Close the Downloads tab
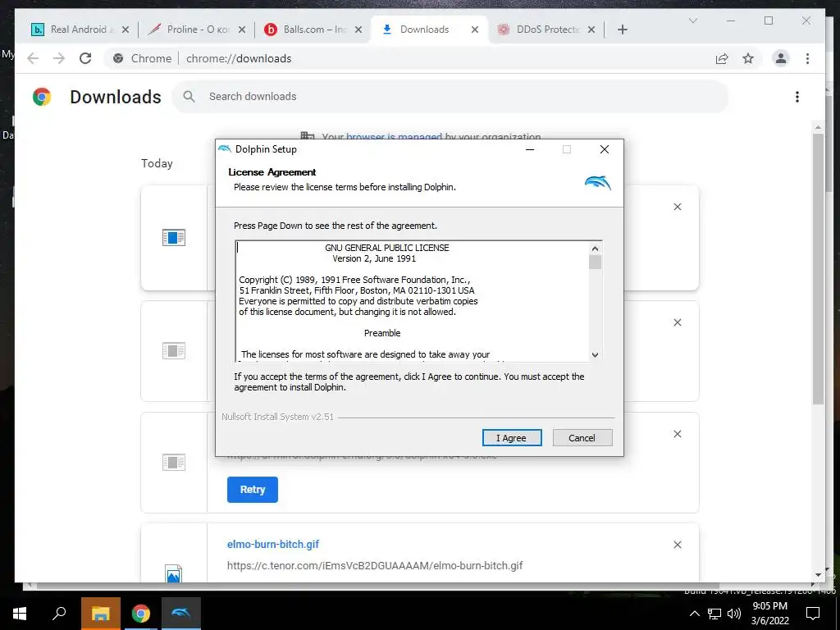 pyautogui.click(x=475, y=30)
